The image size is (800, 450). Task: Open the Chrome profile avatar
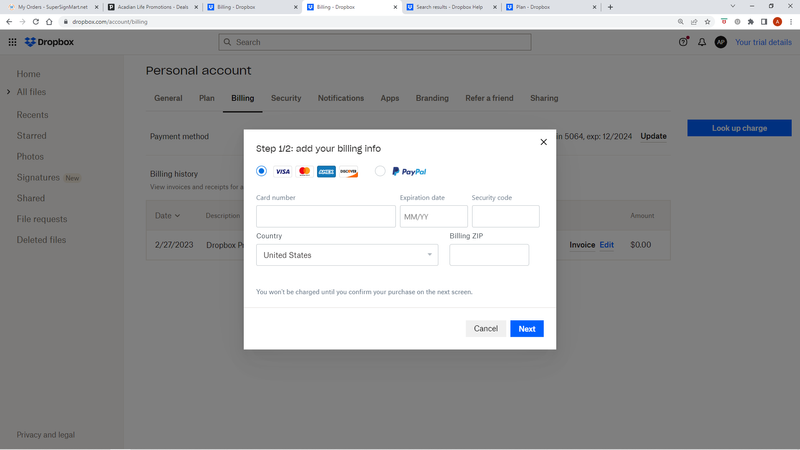[x=778, y=22]
